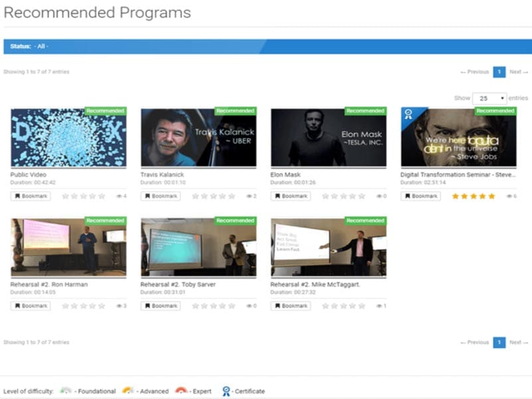Click Recommended badge on Toby Sarver rehearsal
The image size is (532, 399).
[235, 221]
